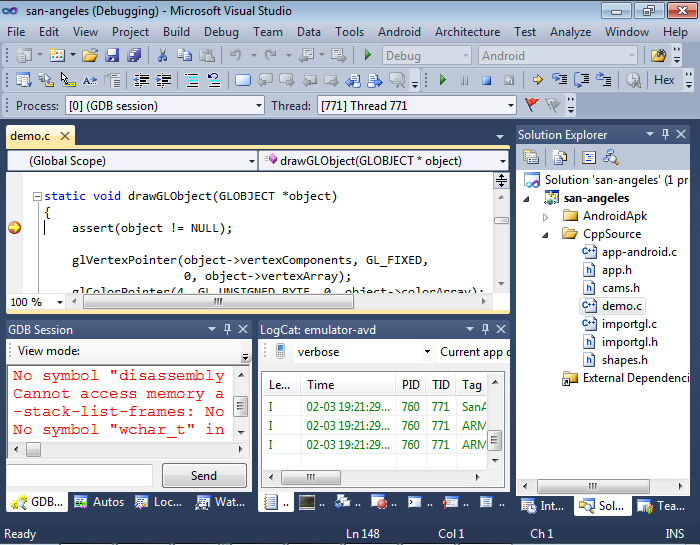Switch to the Tea... Team Explorer tab
Viewport: 700px width, 545px height.
pos(662,506)
